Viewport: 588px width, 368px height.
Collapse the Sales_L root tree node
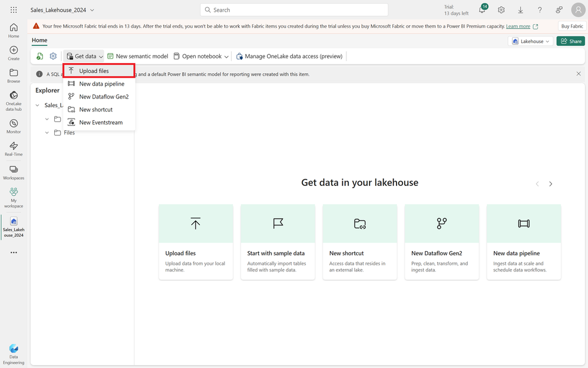click(x=37, y=105)
